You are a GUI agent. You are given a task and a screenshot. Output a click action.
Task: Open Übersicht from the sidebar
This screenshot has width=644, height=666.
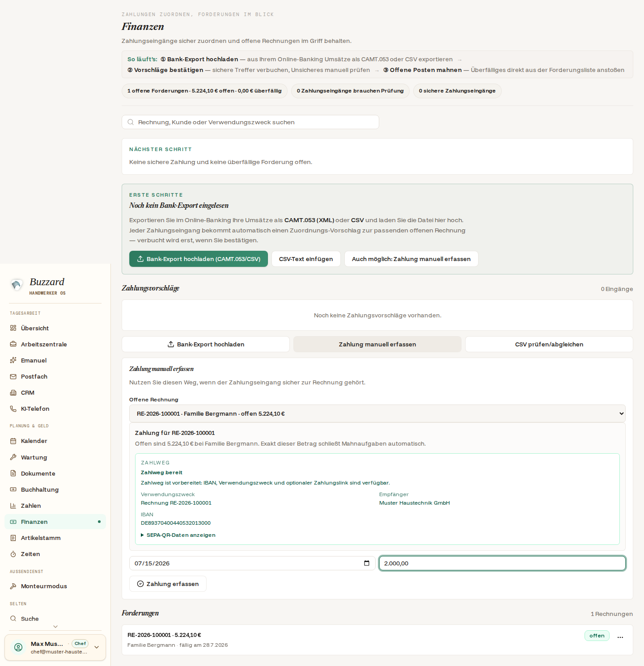55,328
